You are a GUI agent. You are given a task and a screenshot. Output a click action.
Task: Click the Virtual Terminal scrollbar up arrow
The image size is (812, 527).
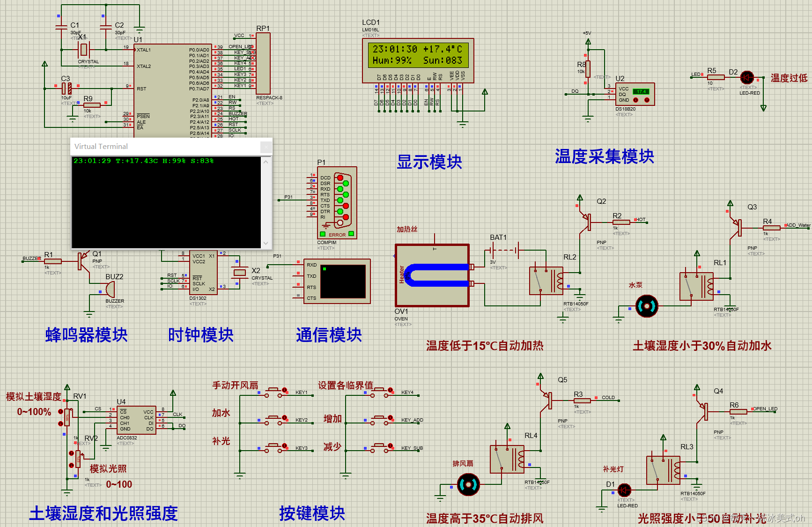[x=266, y=162]
